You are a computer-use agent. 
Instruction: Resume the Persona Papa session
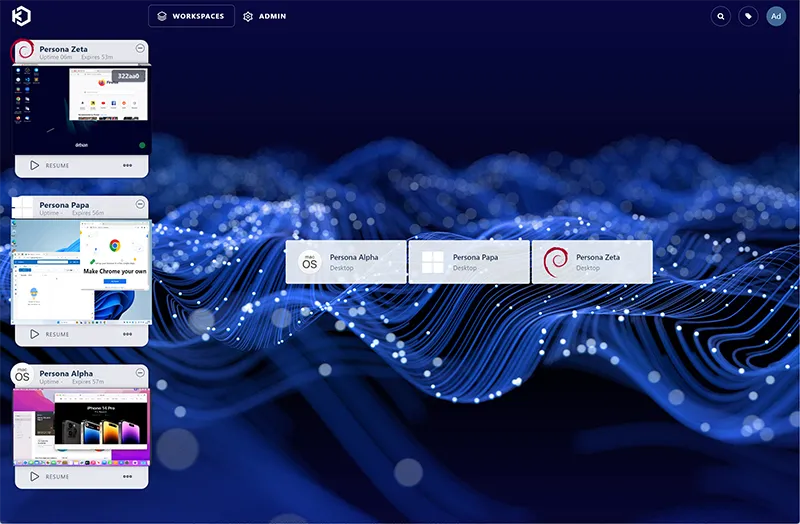(50, 334)
